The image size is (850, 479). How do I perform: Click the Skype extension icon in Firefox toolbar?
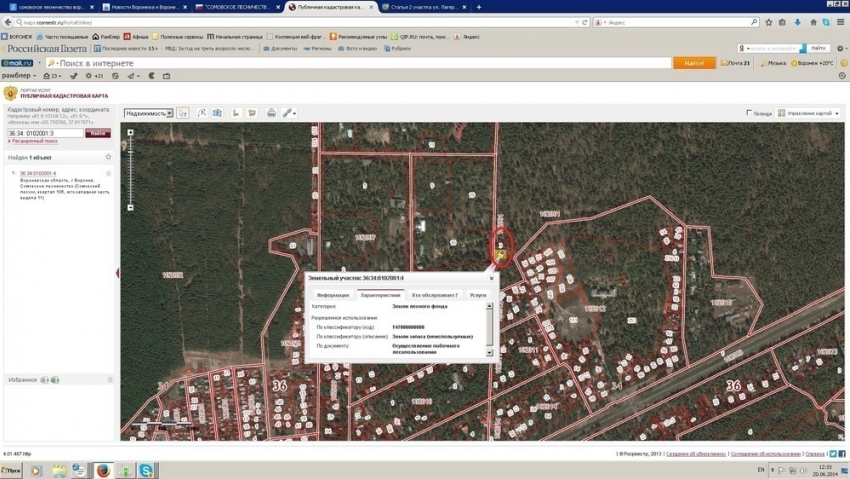tap(826, 22)
